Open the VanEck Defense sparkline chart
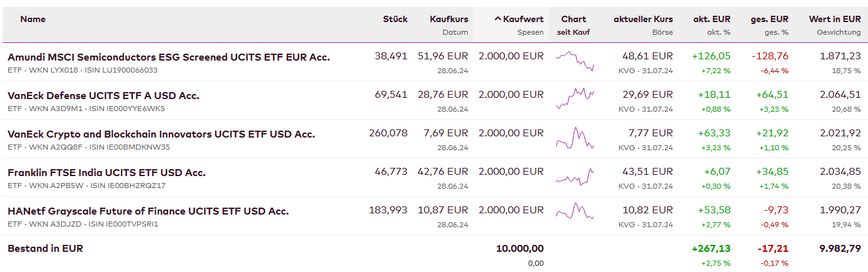 click(574, 97)
